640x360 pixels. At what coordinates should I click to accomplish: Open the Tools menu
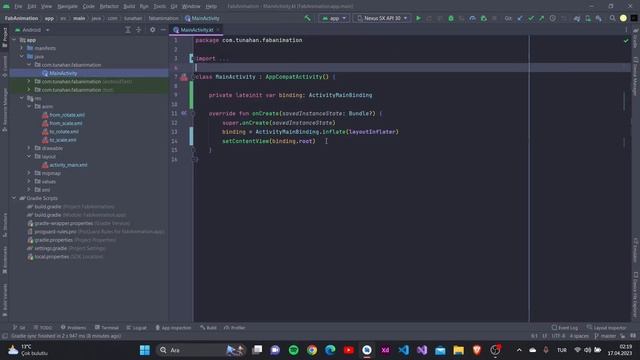pyautogui.click(x=160, y=7)
